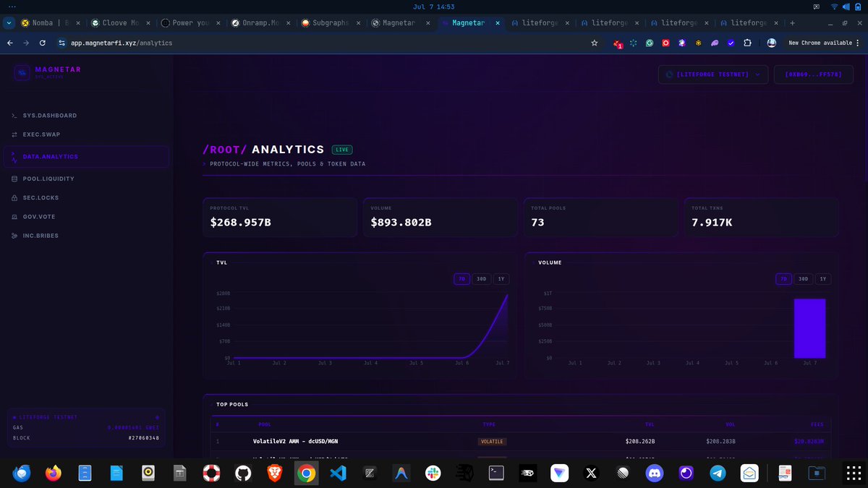
Task: Click the GOV.VOTE icon in sidebar
Action: pos(15,216)
